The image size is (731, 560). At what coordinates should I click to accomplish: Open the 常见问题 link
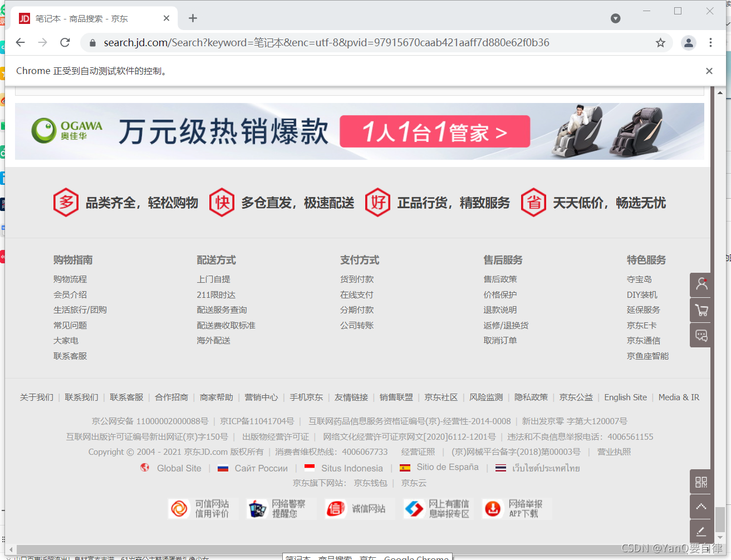(x=70, y=326)
